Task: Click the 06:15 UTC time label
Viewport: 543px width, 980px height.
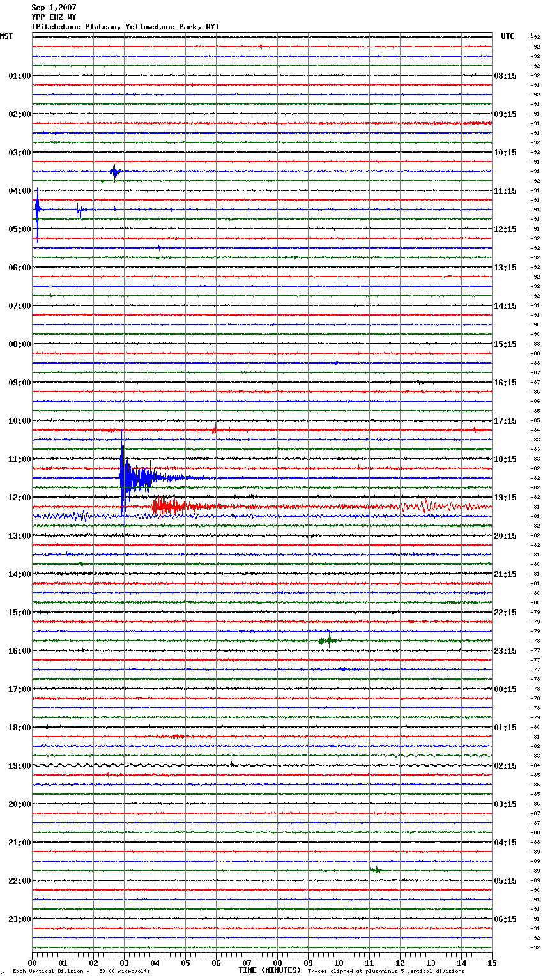Action: click(505, 919)
